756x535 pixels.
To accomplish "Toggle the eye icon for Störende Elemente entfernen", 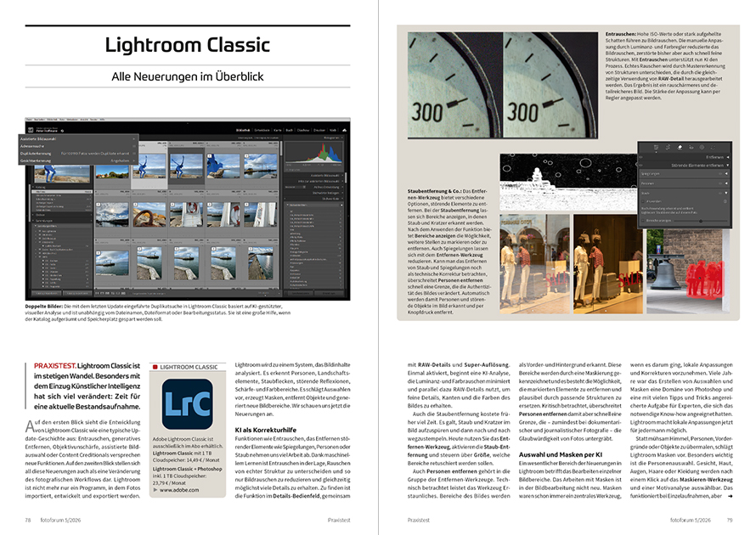I will click(640, 166).
